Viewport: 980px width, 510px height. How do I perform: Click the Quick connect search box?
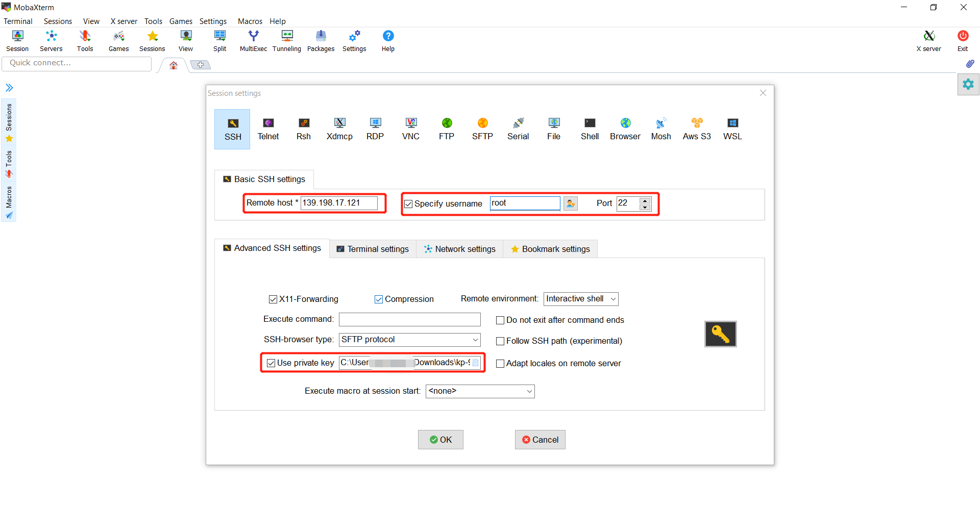click(x=77, y=63)
